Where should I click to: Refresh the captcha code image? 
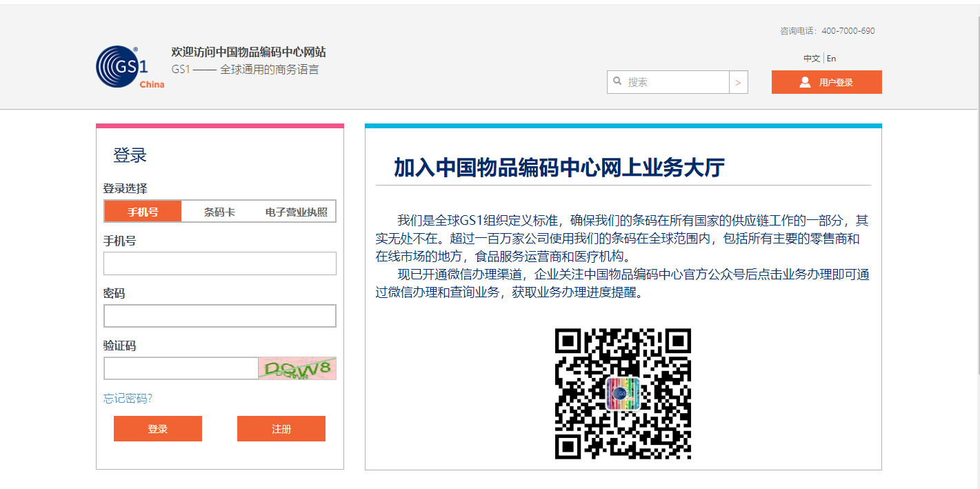tap(297, 368)
